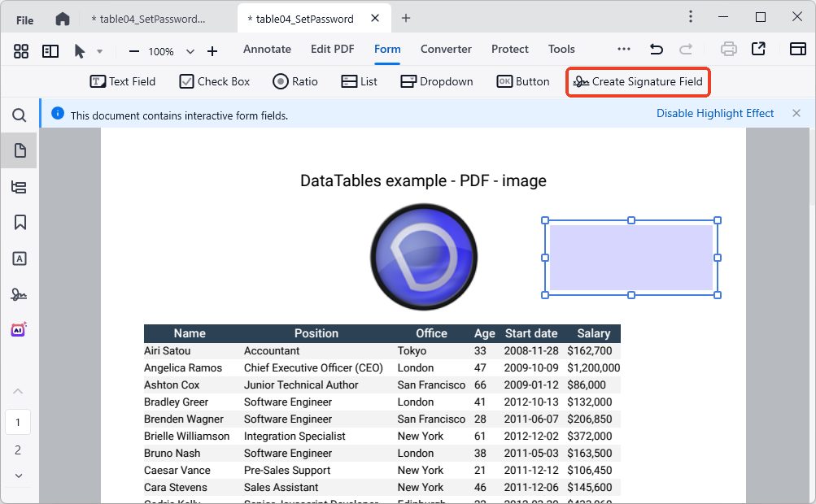Viewport: 816px width, 504px height.
Task: Click the Button form tool
Action: tap(522, 81)
